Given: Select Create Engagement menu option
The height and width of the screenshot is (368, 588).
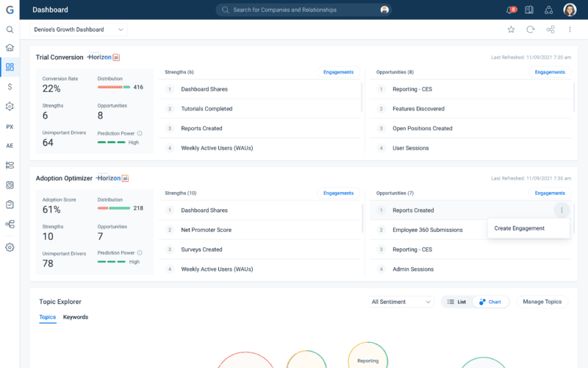Looking at the screenshot, I should point(520,228).
